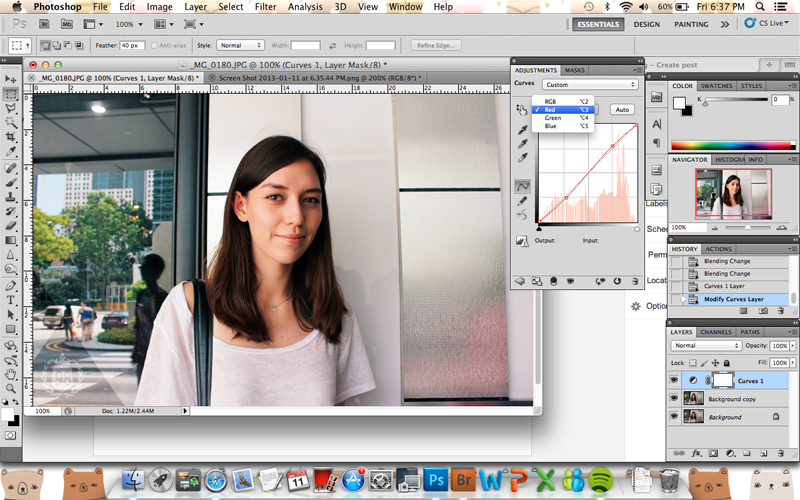Click the Refine Edge button
800x500 pixels.
tap(436, 45)
